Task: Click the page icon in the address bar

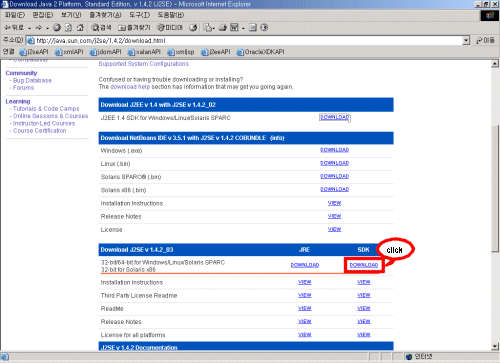Action: click(x=31, y=41)
